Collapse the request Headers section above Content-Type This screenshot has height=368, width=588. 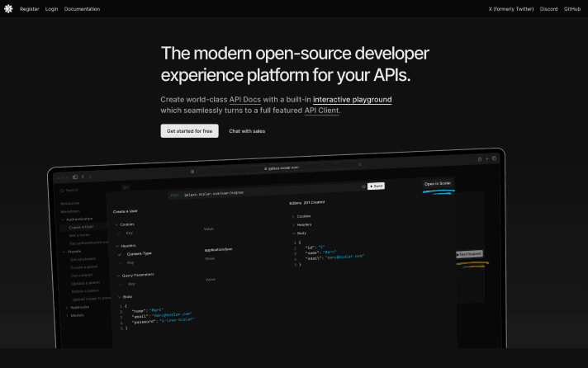coord(126,246)
